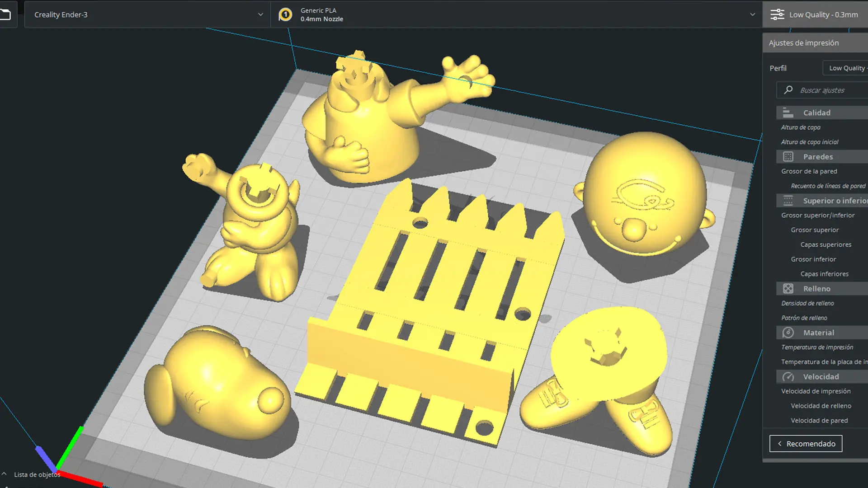Screen dimensions: 868x488
Task: Collapse the Paredes settings section
Action: 822,157
